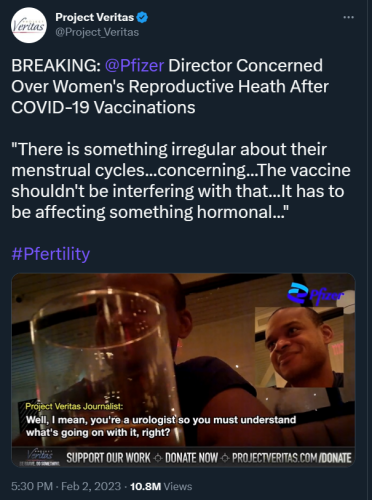Image resolution: width=372 pixels, height=500 pixels.
Task: Click the quoted menstrual cycles text
Action: [181, 180]
